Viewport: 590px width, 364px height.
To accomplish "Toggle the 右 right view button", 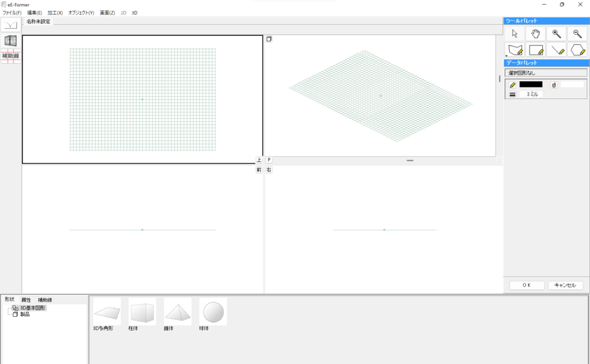I will (269, 170).
